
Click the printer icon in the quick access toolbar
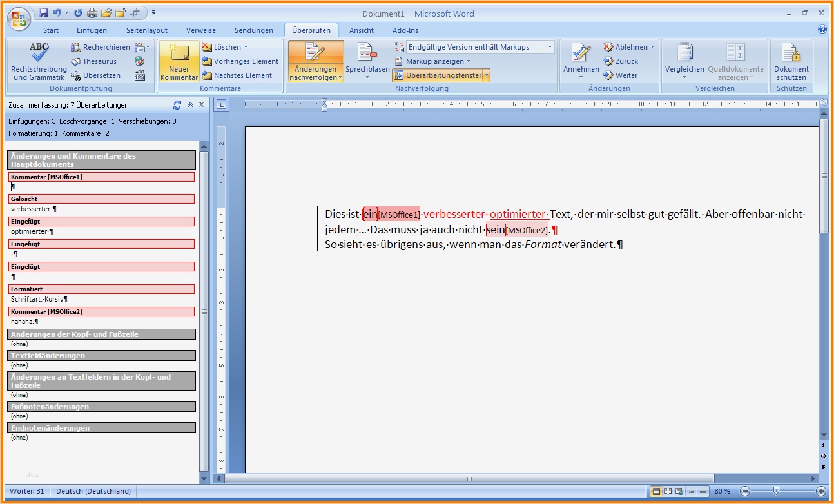pyautogui.click(x=92, y=13)
